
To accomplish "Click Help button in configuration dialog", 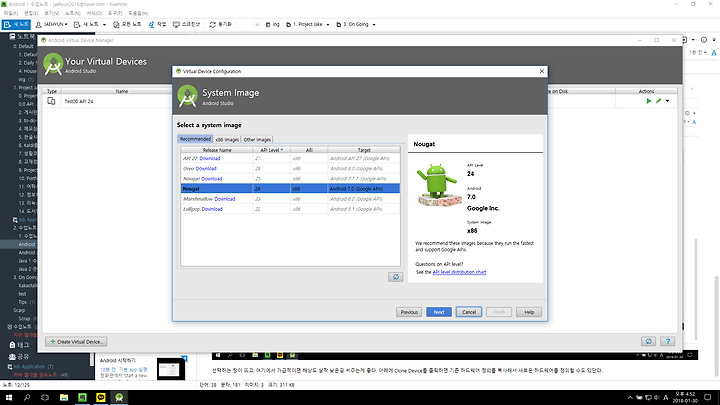I will coord(529,312).
